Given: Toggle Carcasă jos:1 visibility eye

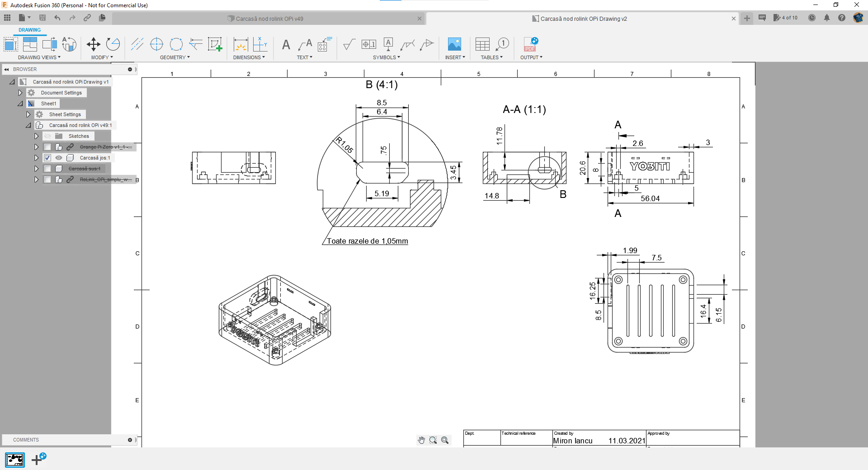Looking at the screenshot, I should [x=59, y=158].
